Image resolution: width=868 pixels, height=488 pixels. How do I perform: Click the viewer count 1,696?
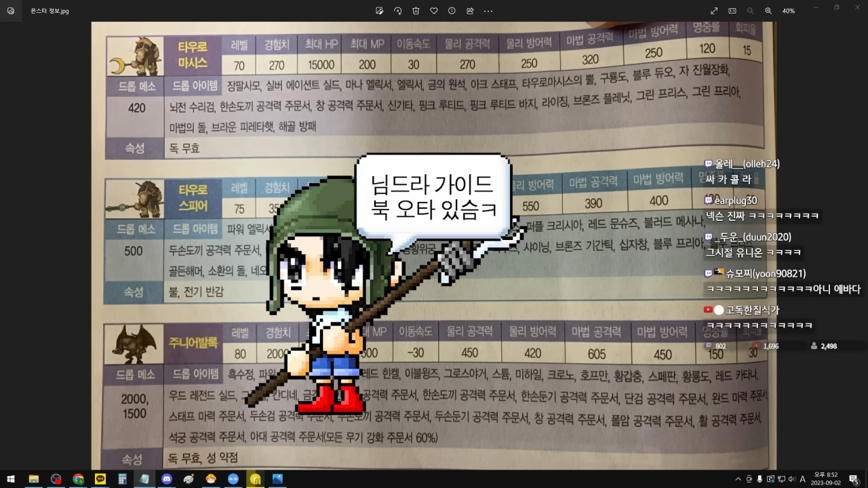tap(770, 346)
